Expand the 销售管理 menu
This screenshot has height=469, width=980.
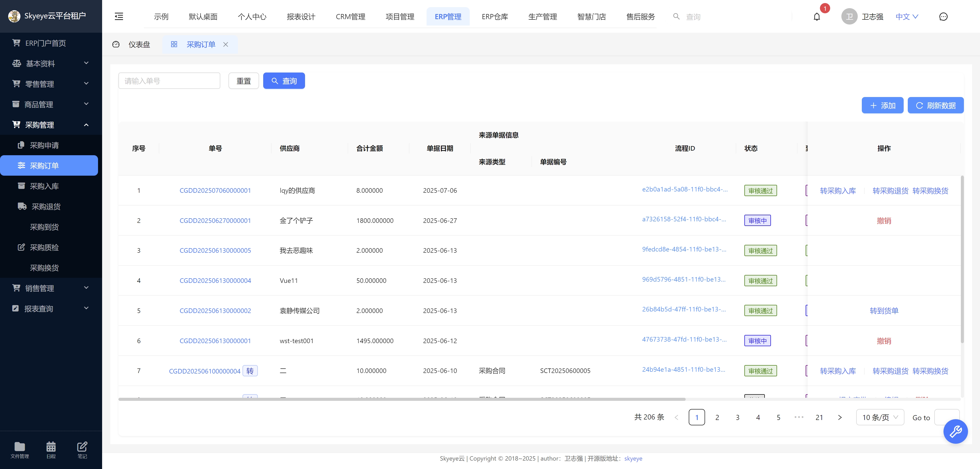click(x=51, y=288)
